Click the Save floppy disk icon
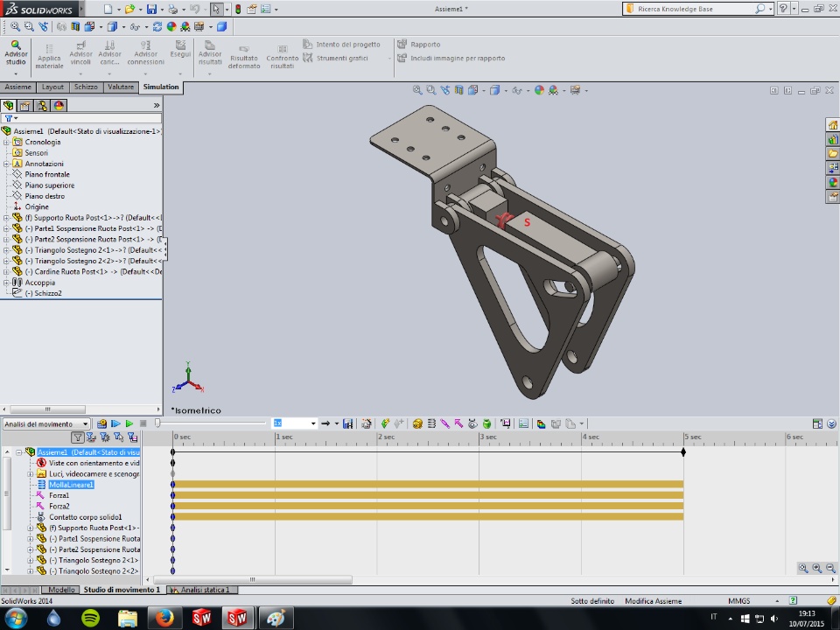Screen dimensions: 840x630 [x=151, y=9]
